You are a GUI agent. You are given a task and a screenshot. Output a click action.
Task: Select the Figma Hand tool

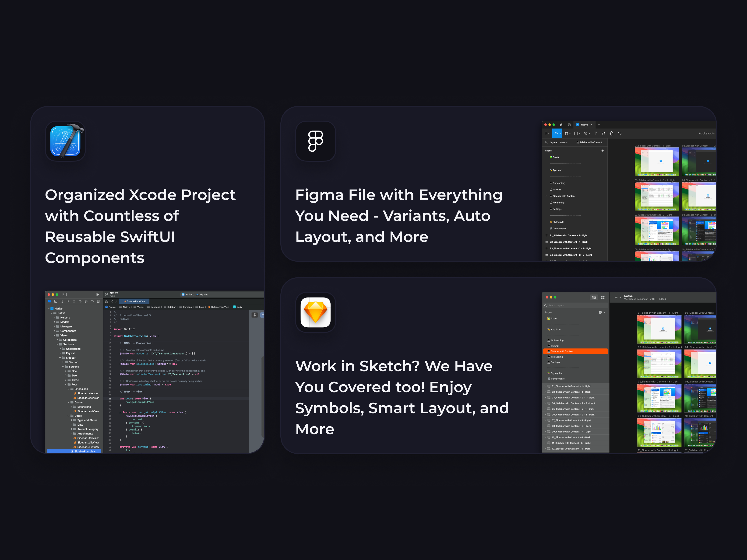click(x=612, y=133)
